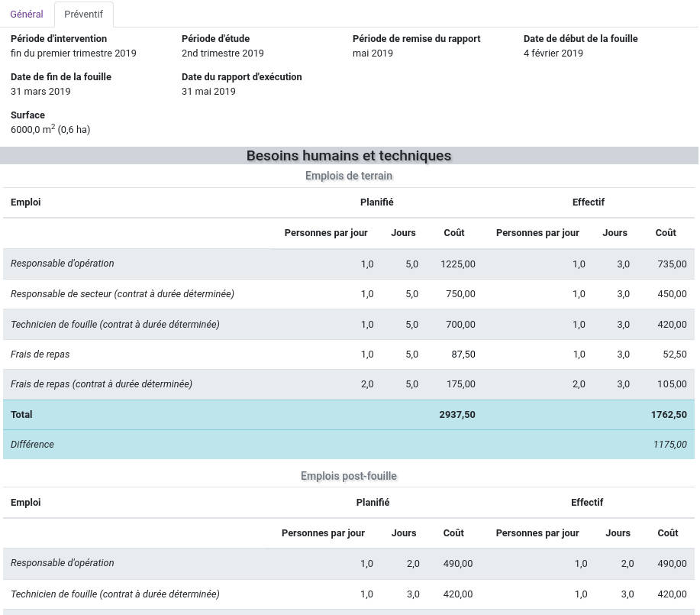Click 'Planifié' header in terrain table
The width and height of the screenshot is (700, 615).
coord(377,202)
